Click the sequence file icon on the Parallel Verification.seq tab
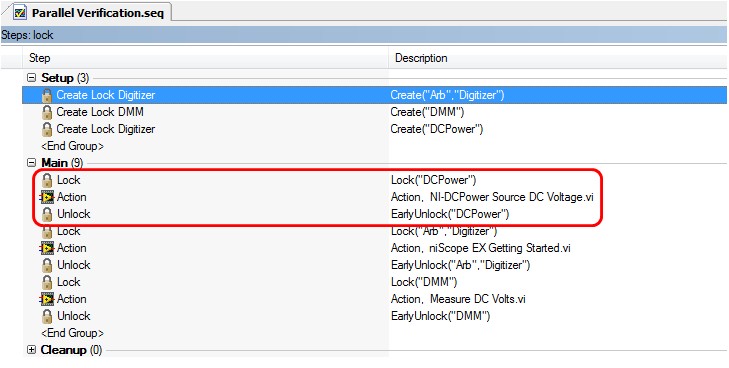Viewport: 729px width, 368px height. (x=20, y=12)
